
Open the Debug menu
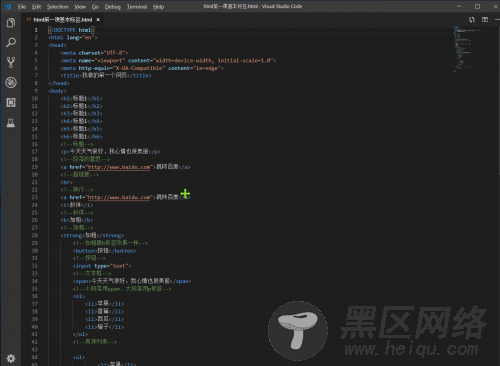pos(113,7)
